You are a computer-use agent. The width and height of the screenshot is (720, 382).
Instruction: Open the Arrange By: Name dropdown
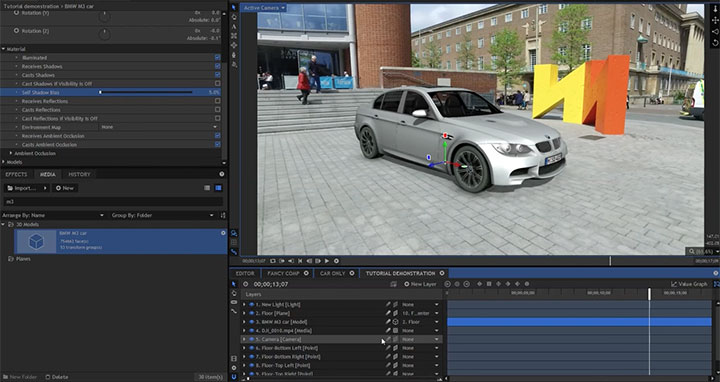[x=53, y=215]
